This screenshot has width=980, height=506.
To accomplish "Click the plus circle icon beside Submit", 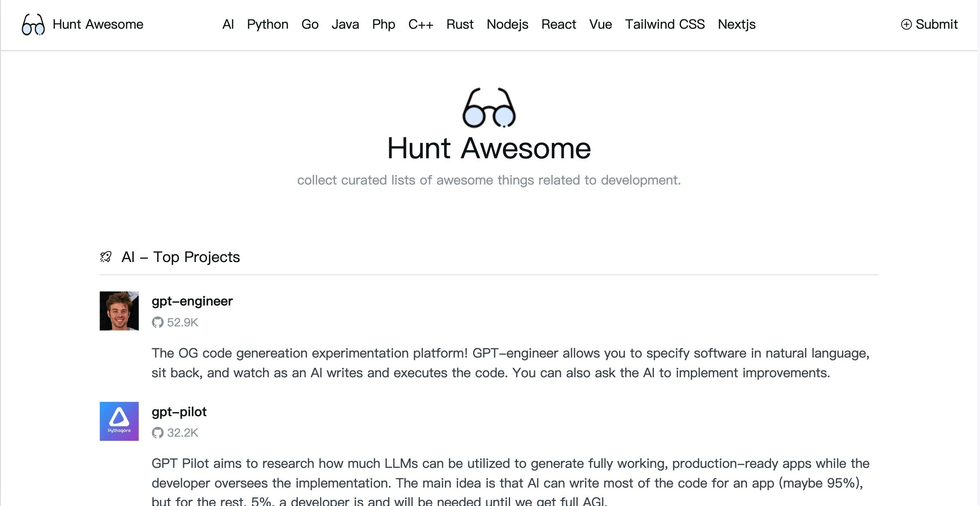I will pos(906,25).
